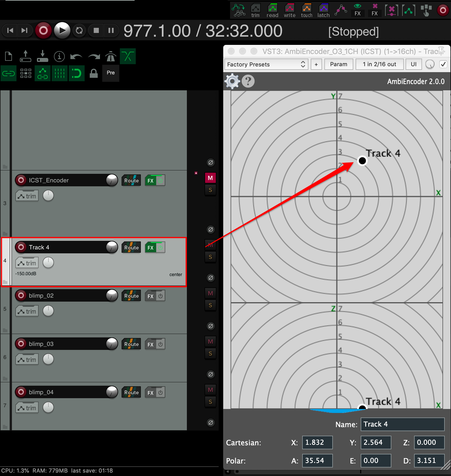Click the Param button
Screen dimensions: 451x476
tap(338, 64)
